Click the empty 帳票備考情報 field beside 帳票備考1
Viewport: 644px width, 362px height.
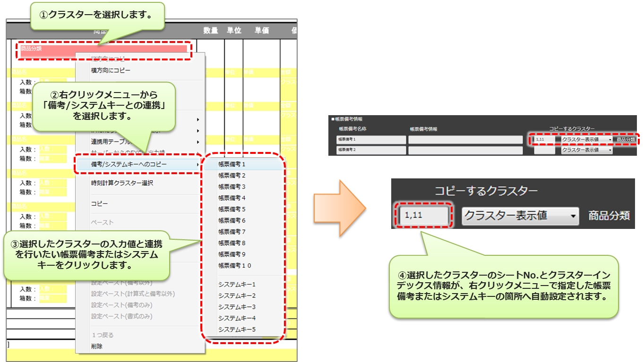[x=465, y=140]
